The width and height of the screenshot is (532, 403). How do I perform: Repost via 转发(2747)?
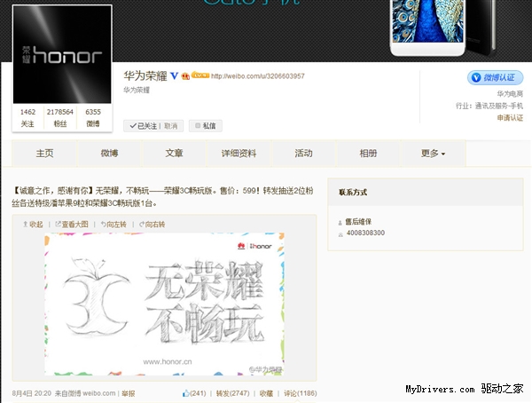pos(232,393)
